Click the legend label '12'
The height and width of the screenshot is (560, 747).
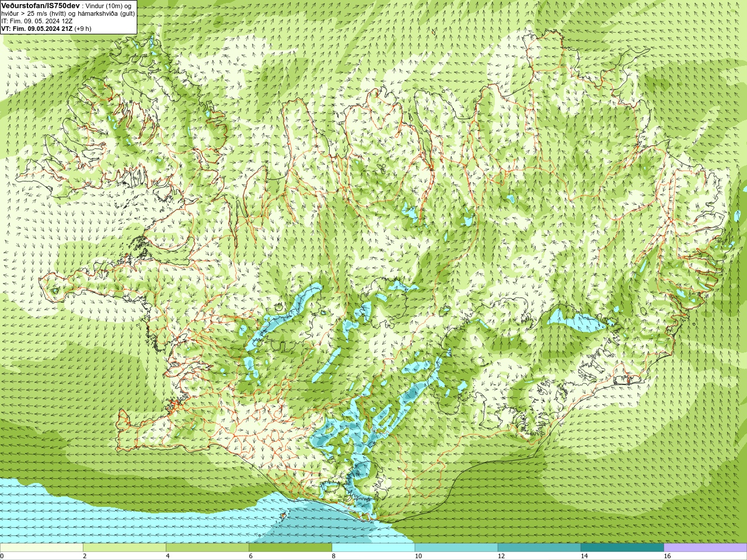pos(501,556)
